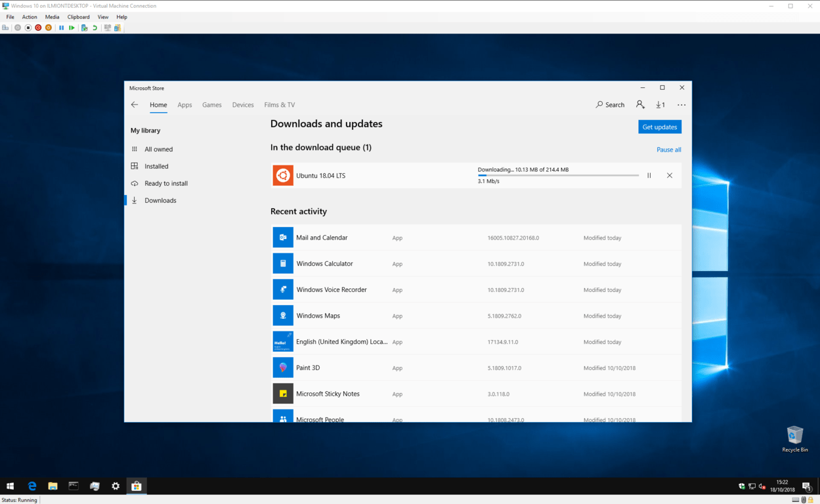
Task: Click the network tray icon
Action: [x=752, y=486]
